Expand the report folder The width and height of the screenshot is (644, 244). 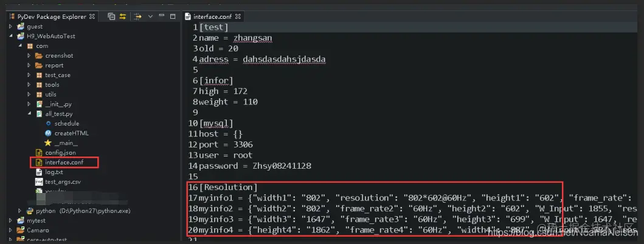click(29, 65)
